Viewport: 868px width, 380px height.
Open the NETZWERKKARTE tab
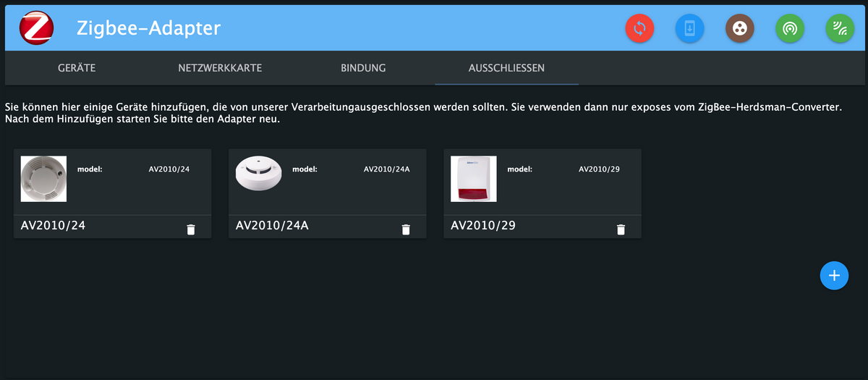click(220, 68)
